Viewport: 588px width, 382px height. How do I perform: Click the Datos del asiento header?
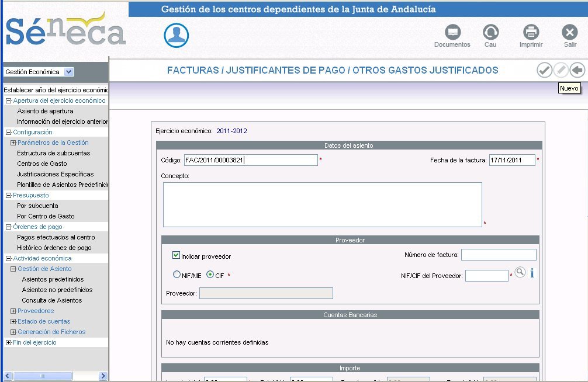click(349, 145)
